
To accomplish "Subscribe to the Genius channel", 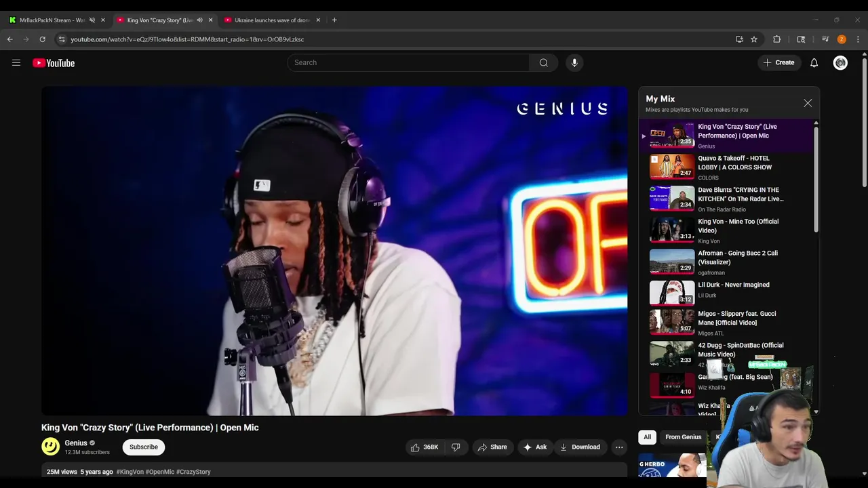I will (144, 447).
